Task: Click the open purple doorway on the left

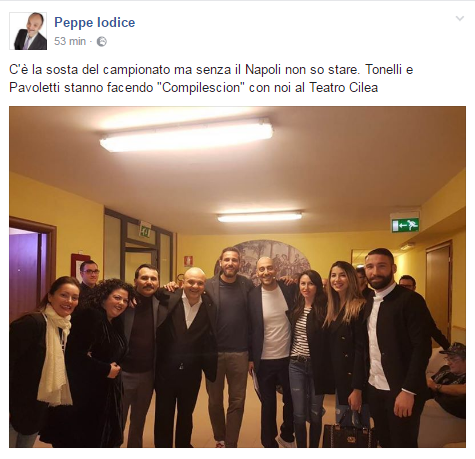Action: point(27,270)
